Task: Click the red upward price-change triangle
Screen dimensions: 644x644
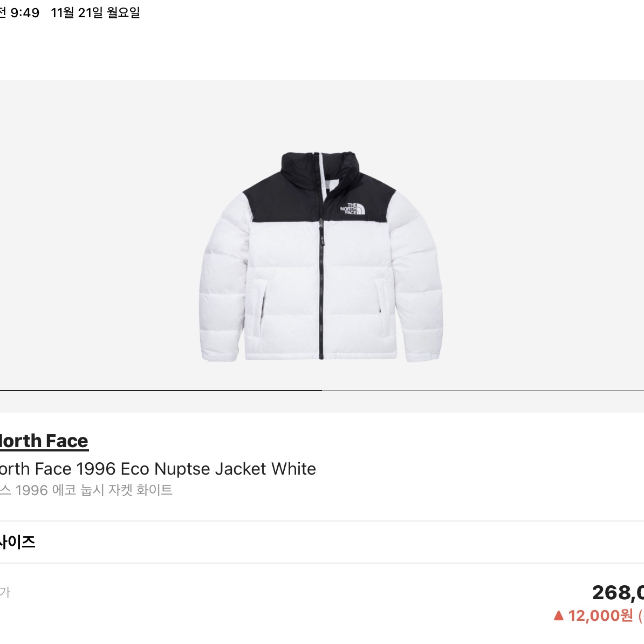Action: 558,615
